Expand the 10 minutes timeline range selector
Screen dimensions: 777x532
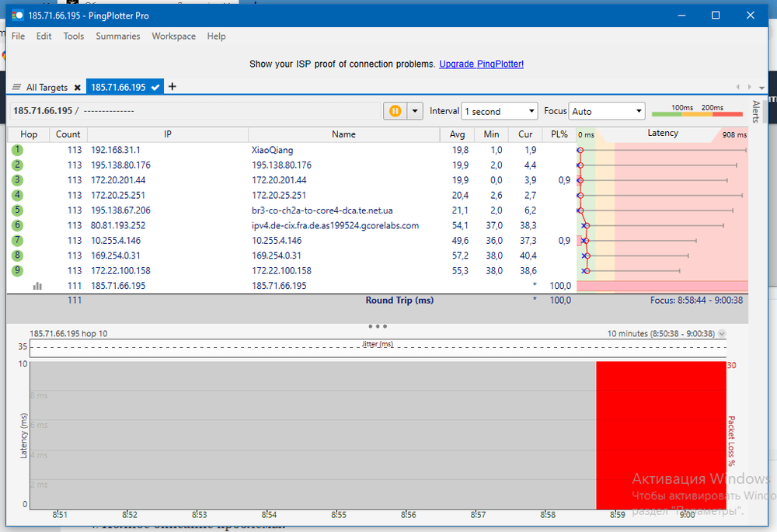[x=723, y=333]
